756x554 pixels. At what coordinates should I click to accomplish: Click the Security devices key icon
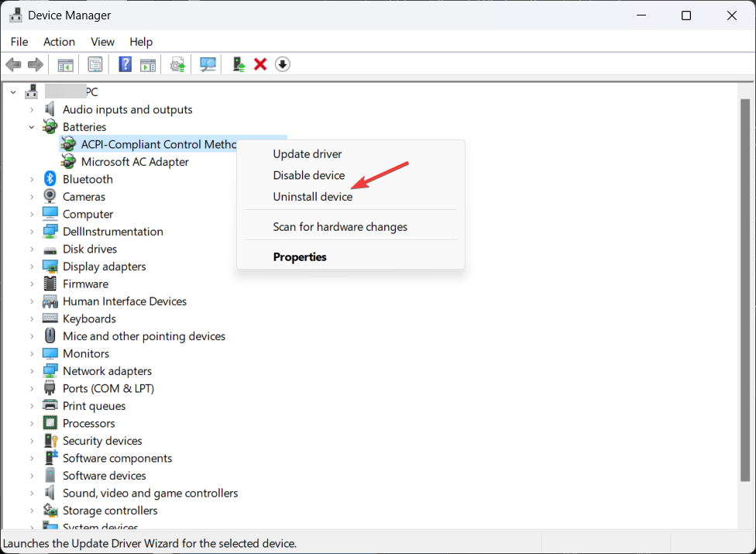pos(50,440)
